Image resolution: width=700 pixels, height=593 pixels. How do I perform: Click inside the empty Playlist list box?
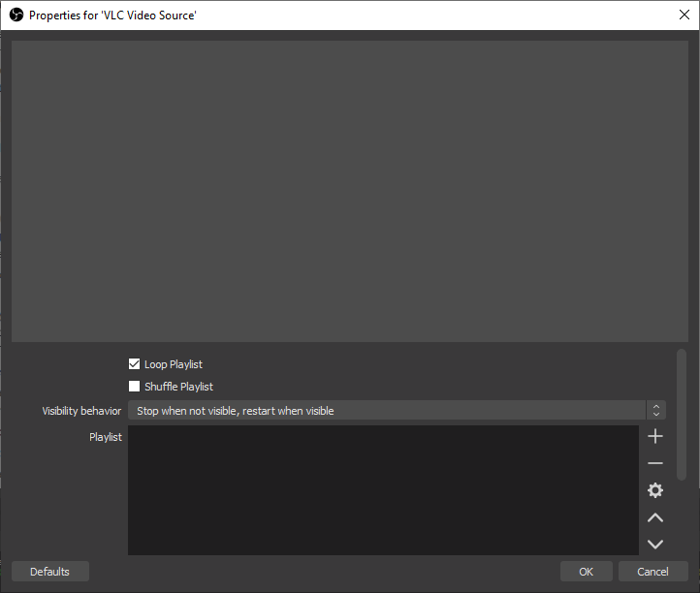pyautogui.click(x=383, y=490)
